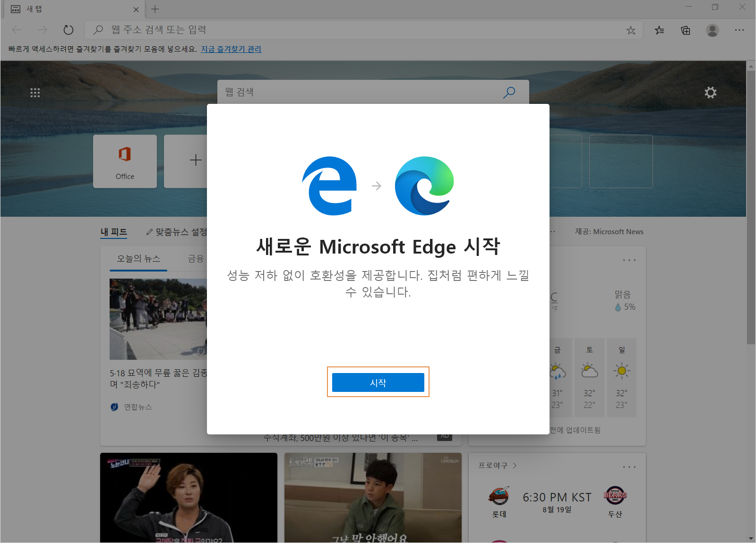The width and height of the screenshot is (756, 543).
Task: Open the boy in green jacket thumbnail
Action: [373, 498]
